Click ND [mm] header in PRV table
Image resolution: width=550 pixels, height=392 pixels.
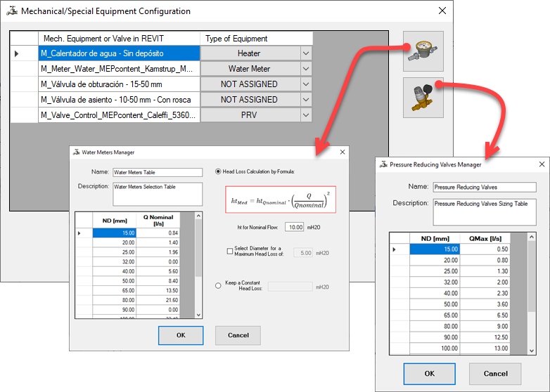(x=435, y=238)
